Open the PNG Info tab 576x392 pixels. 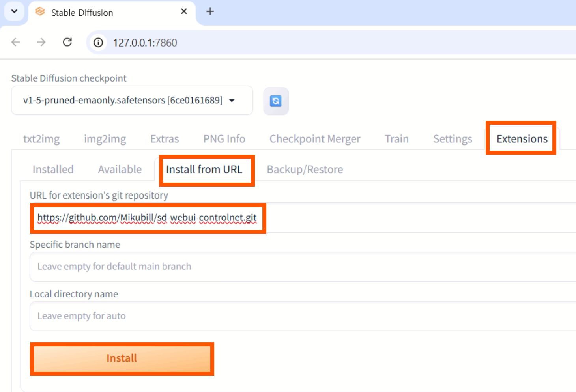(224, 139)
